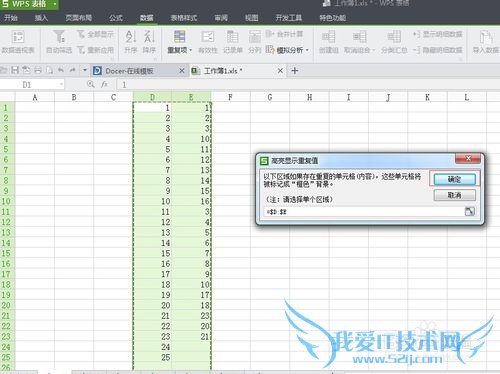Click the Print icon in quick toolbar
The height and width of the screenshot is (374, 500).
(38, 70)
